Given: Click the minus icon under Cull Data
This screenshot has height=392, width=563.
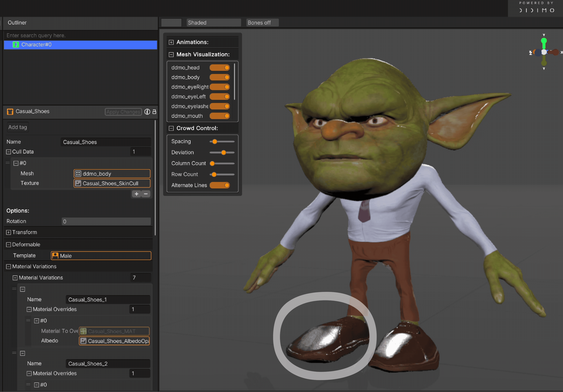Looking at the screenshot, I should pyautogui.click(x=146, y=194).
